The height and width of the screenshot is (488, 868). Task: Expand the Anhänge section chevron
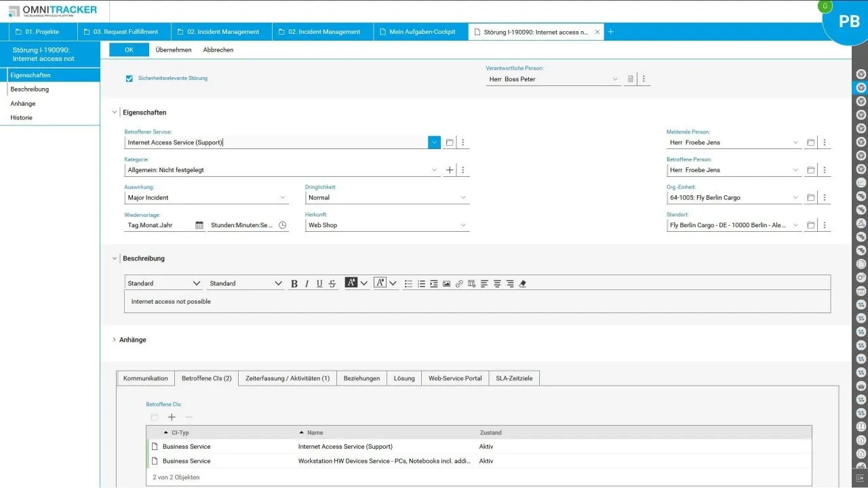pyautogui.click(x=115, y=340)
